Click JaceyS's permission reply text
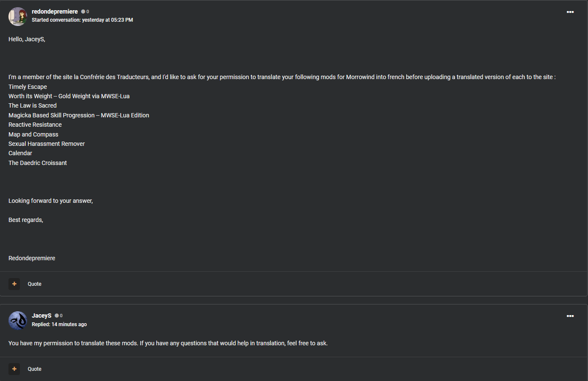Viewport: 588px width, 381px height. (168, 343)
